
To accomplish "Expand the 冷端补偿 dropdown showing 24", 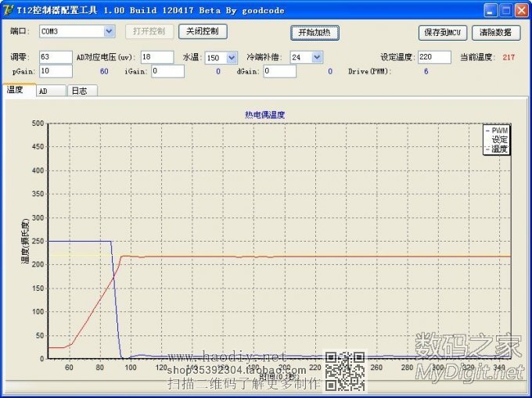I will coord(316,57).
